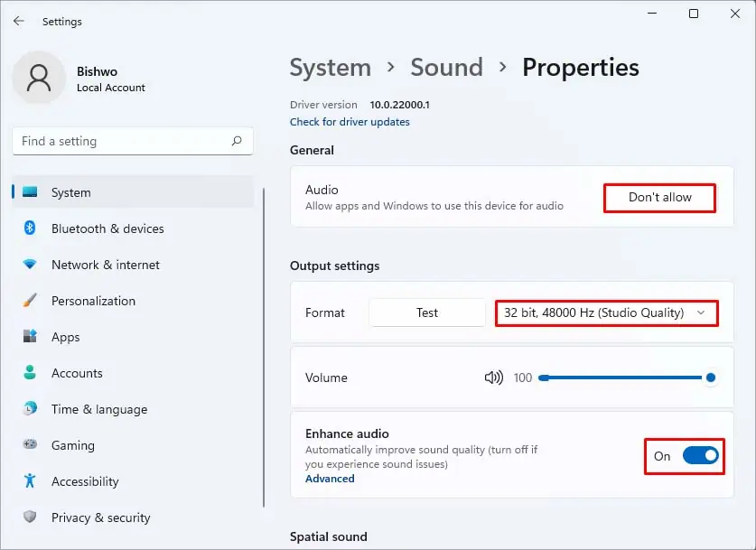Open Network & internet settings
Image resolution: width=756 pixels, height=550 pixels.
click(x=133, y=264)
